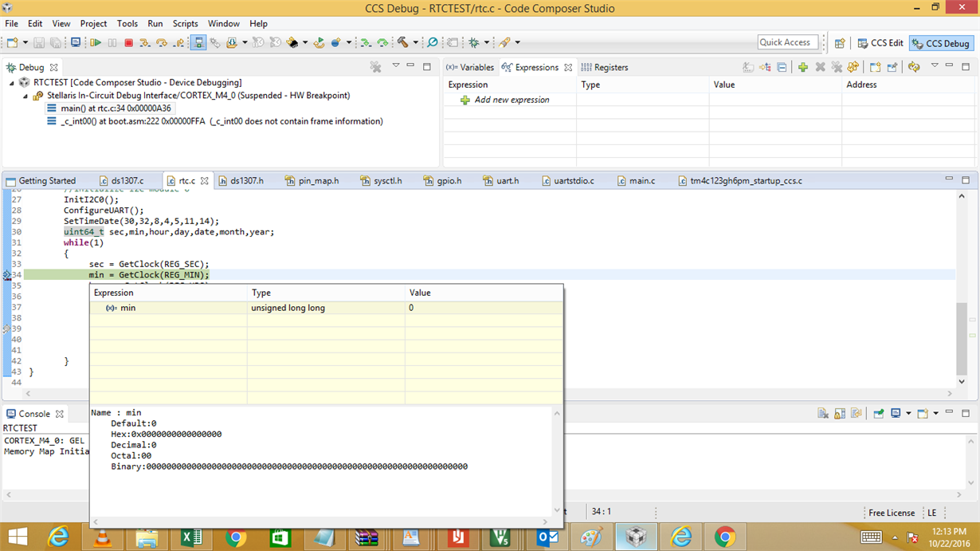The image size is (980, 551).
Task: Open Outlook from the taskbar
Action: point(547,537)
